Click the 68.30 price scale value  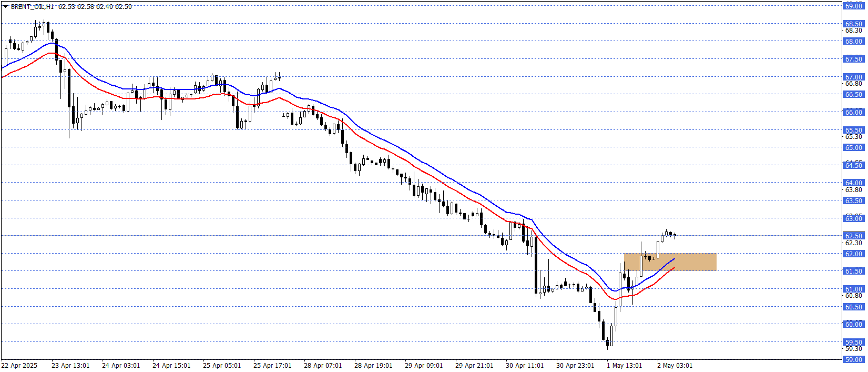pos(853,31)
